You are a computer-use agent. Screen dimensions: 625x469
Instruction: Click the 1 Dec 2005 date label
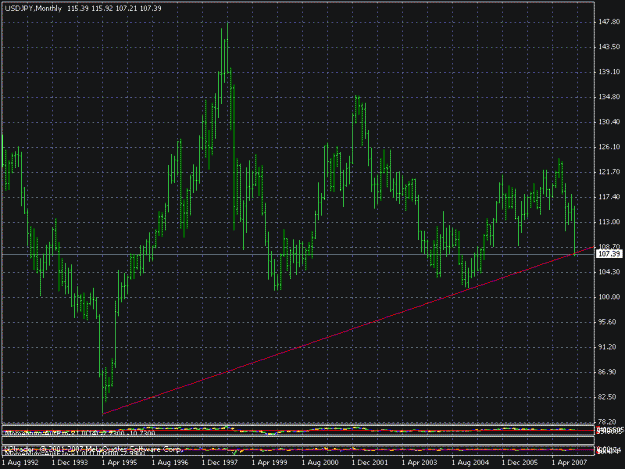point(520,463)
